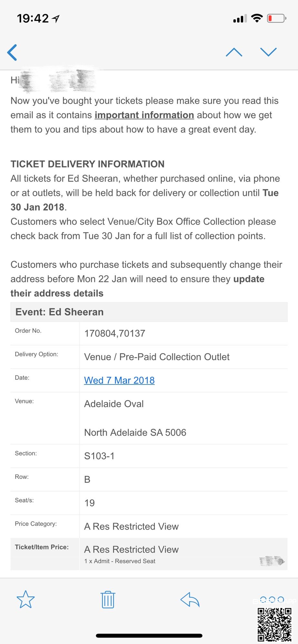Tap the home indicator bar
The width and height of the screenshot is (298, 644).
[149, 636]
